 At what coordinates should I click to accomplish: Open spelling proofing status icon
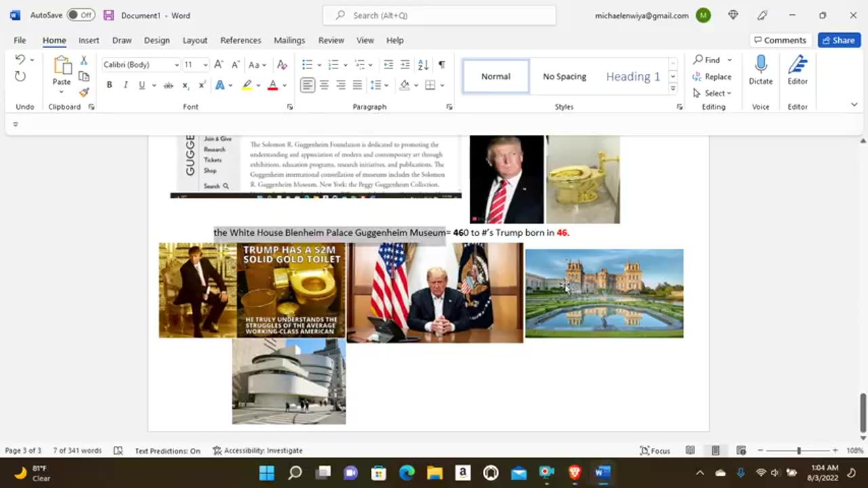point(118,450)
